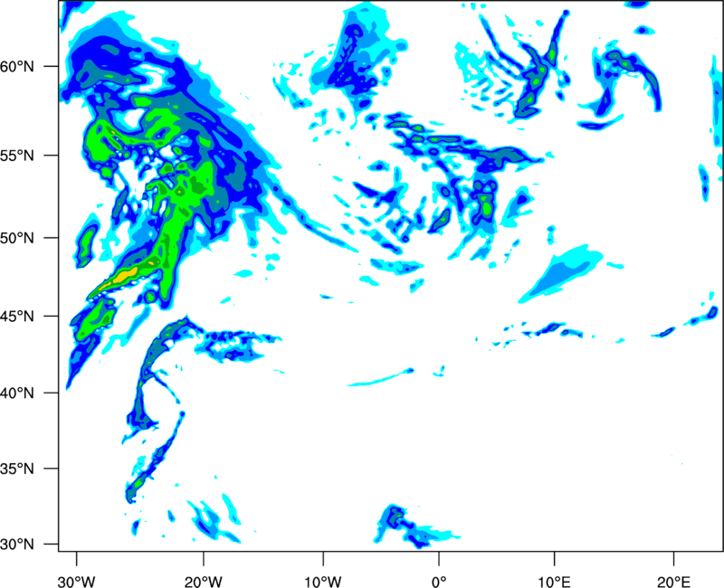Click the 20°W longitude label
This screenshot has height=588, width=724.
point(203,582)
